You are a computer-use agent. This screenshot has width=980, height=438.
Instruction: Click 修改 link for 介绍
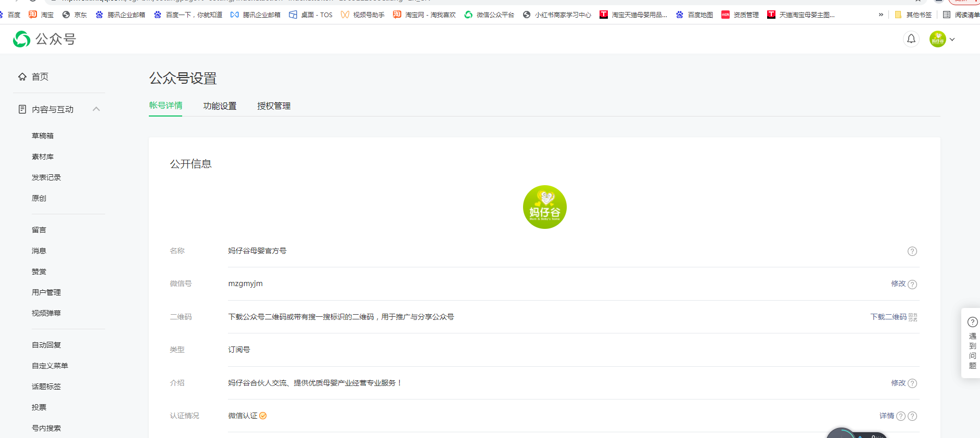(x=898, y=383)
